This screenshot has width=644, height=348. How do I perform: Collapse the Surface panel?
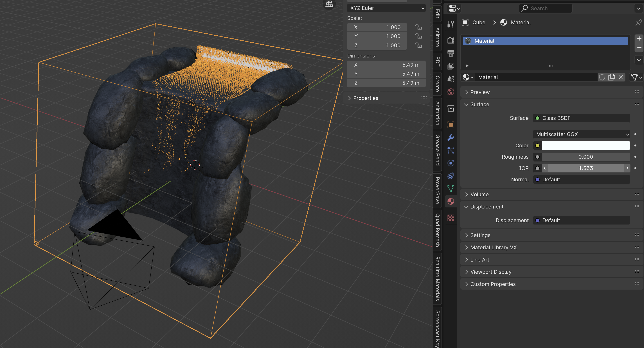click(551, 104)
